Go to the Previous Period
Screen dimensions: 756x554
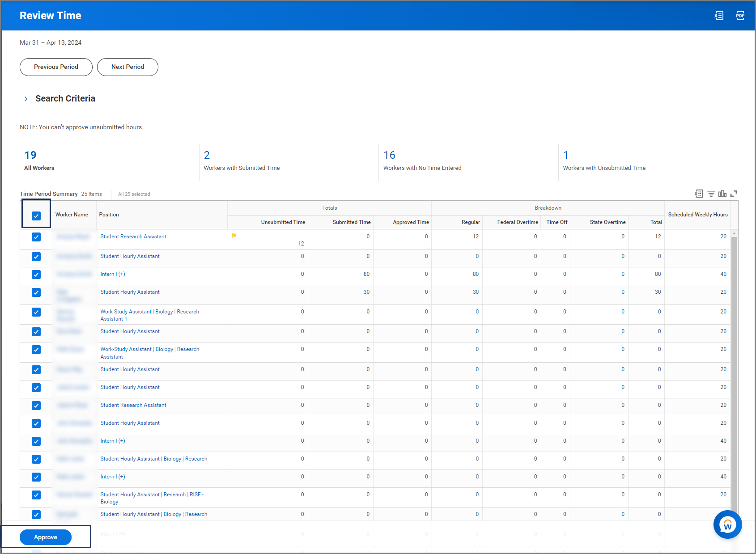click(56, 67)
